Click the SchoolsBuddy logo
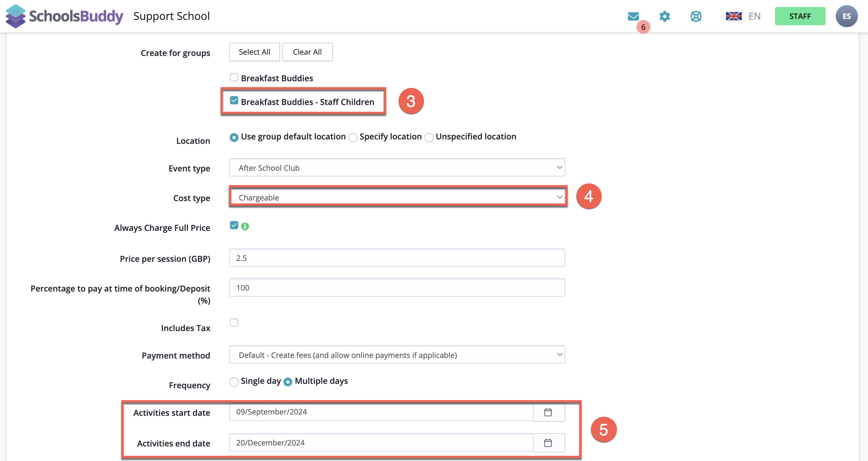This screenshot has width=868, height=461. (64, 16)
